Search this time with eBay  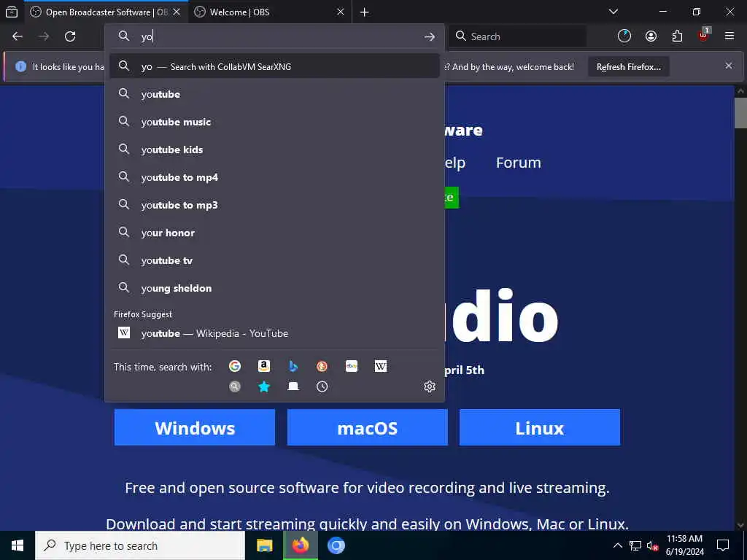pos(352,366)
